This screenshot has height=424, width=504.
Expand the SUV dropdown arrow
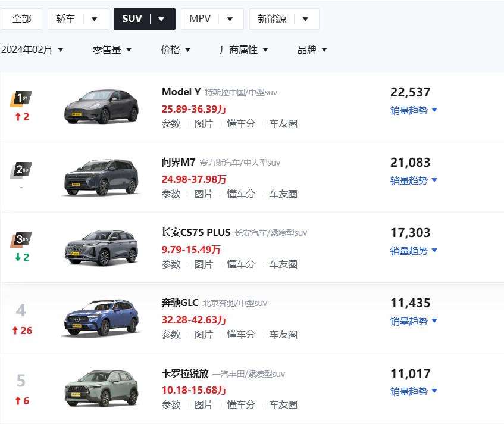(x=161, y=19)
